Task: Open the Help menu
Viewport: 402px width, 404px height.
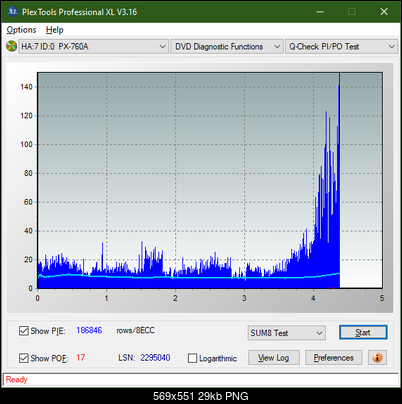Action: point(55,30)
